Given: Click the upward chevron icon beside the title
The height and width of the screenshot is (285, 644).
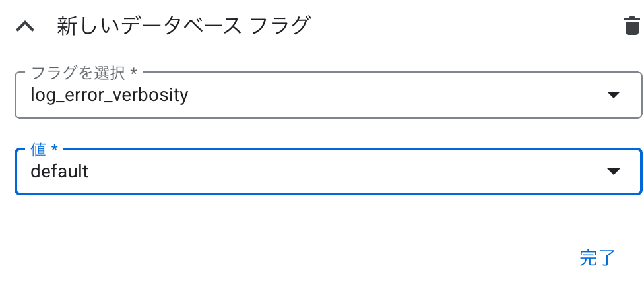Looking at the screenshot, I should (x=25, y=26).
